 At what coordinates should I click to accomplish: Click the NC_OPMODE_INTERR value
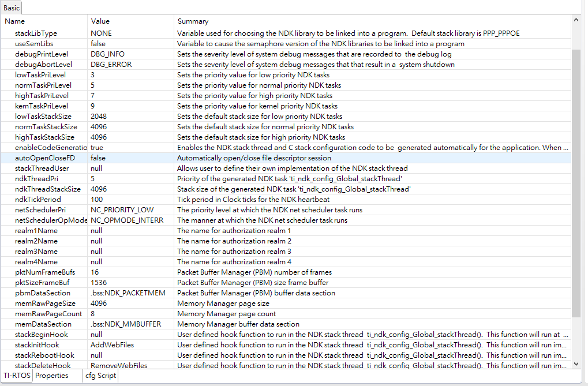[x=127, y=220]
